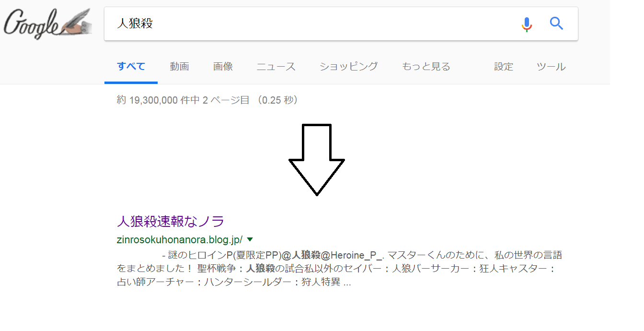Start voice search with microphone icon
Image resolution: width=644 pixels, height=331 pixels.
tap(527, 24)
